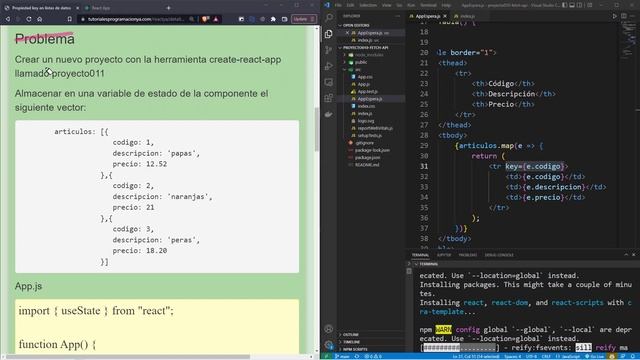Click the web page horizontal scrollbar
This screenshot has height=360, width=640.
pos(129,357)
